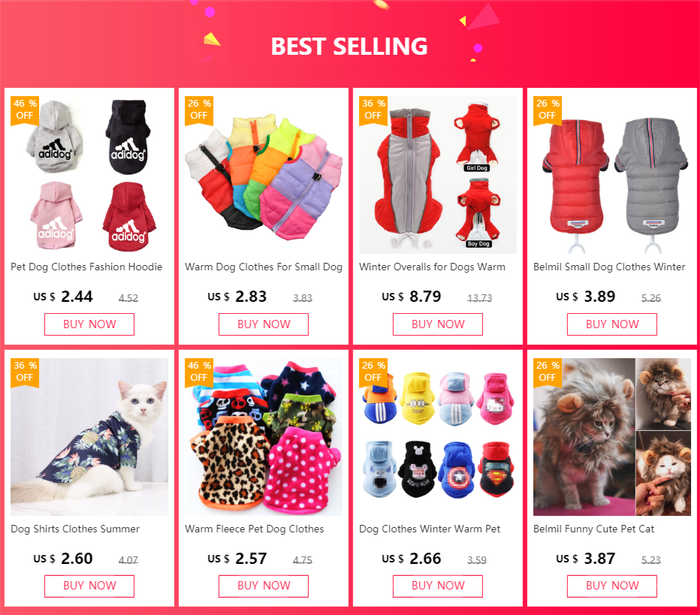The height and width of the screenshot is (615, 700).
Task: Click the 36% OFF badge on Winter Overalls
Action: tap(373, 110)
